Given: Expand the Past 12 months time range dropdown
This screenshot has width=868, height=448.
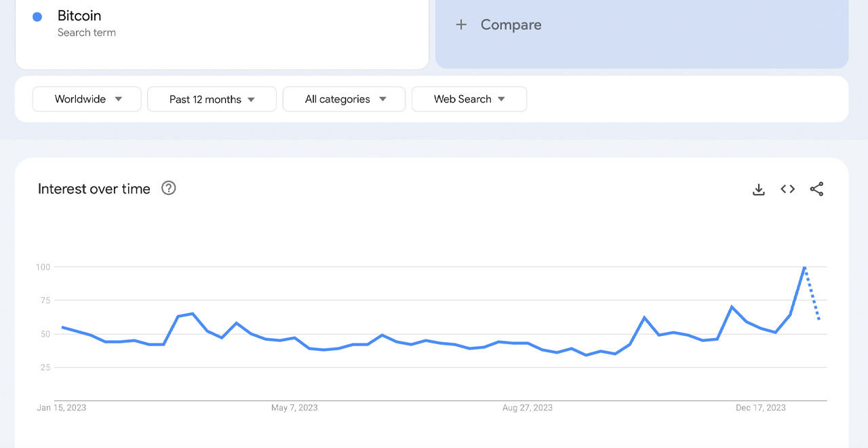Looking at the screenshot, I should (x=211, y=98).
